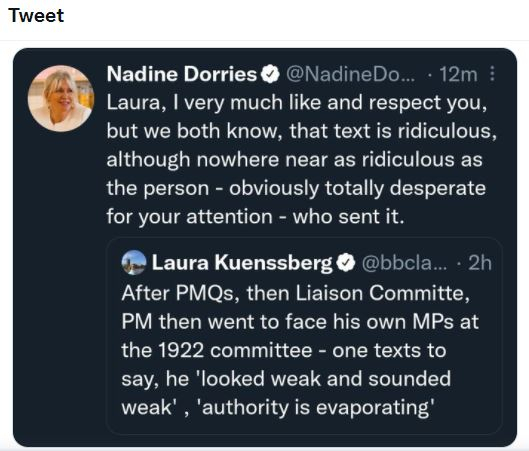
Task: Click quoted line 'weak' , 'authority is evaporating'
Action: point(277,407)
